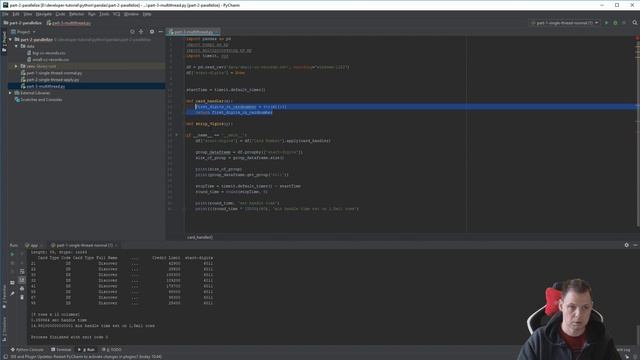Viewport: 640px width, 360px height.
Task: Open the Edit menu
Action: coord(16,14)
